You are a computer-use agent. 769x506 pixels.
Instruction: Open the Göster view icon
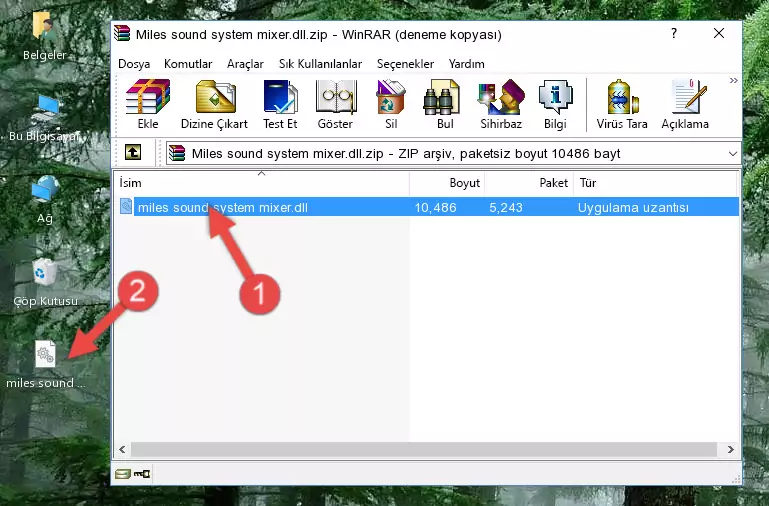(335, 104)
